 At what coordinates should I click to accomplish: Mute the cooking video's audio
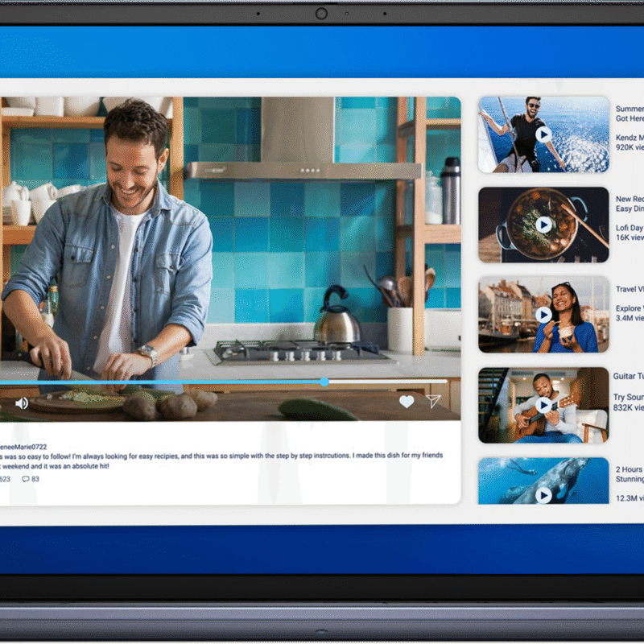click(x=20, y=402)
